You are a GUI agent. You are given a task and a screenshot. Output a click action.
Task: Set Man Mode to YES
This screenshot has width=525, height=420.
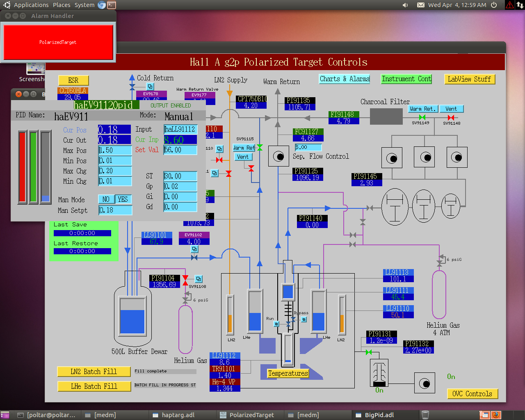tap(123, 199)
